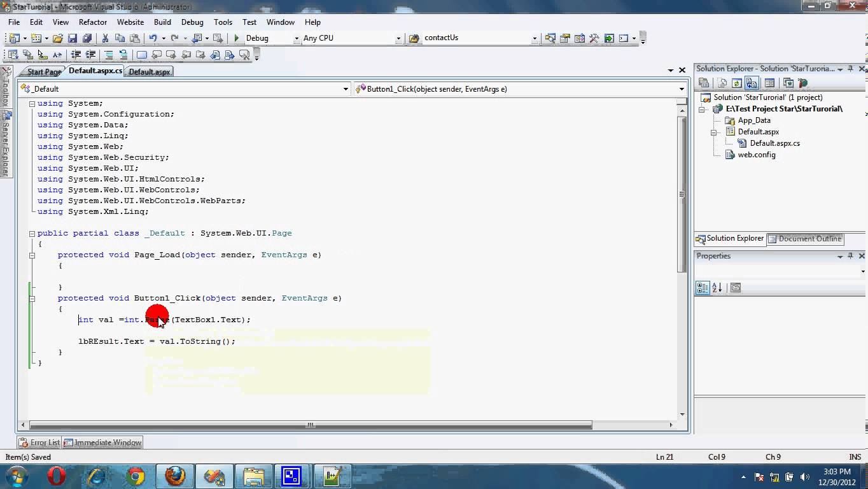Decrease indent using the editor toolbar icon
The height and width of the screenshot is (489, 868).
coord(76,54)
